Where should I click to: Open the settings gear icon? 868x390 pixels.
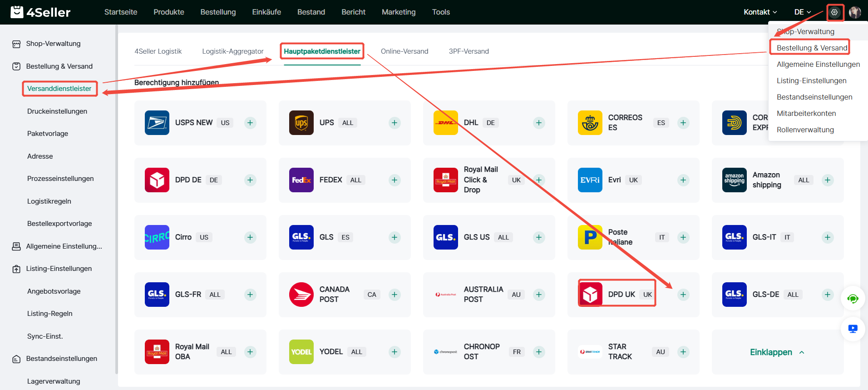(x=834, y=12)
